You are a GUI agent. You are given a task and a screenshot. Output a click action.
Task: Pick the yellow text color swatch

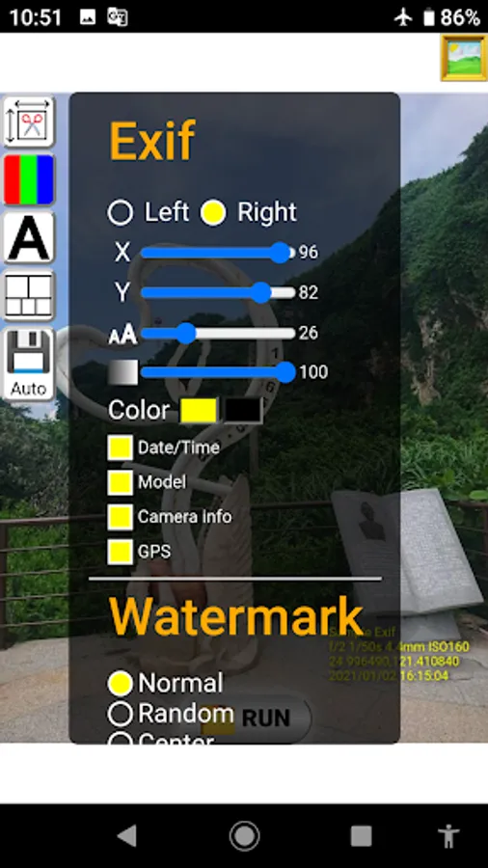pyautogui.click(x=199, y=411)
